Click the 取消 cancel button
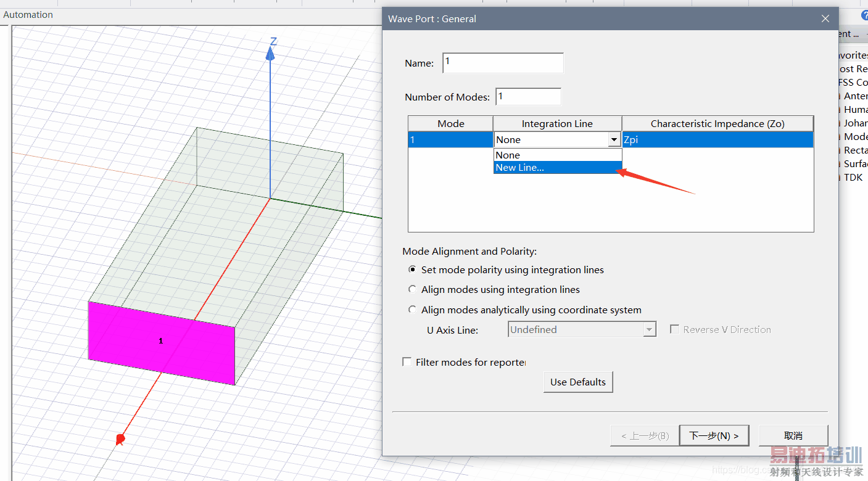 point(793,435)
